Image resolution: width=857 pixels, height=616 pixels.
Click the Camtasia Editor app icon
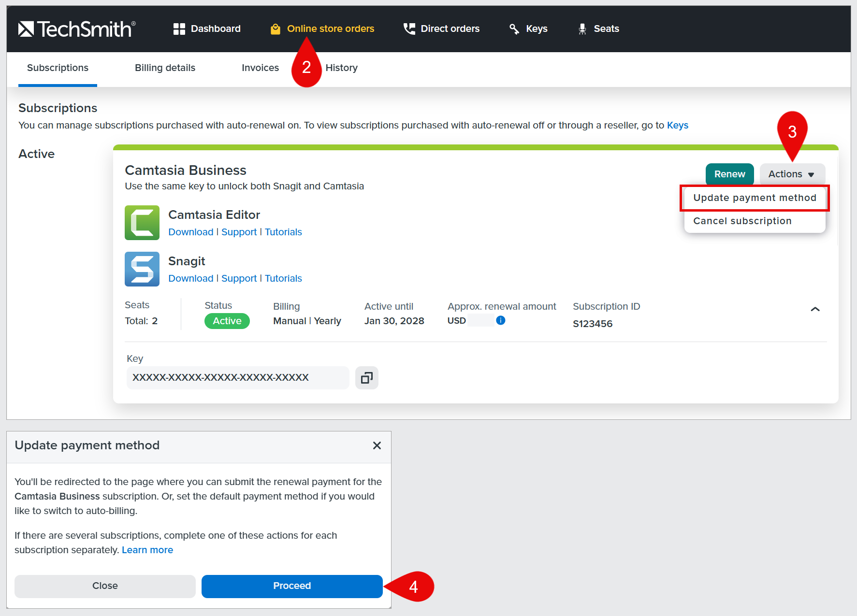pyautogui.click(x=142, y=223)
